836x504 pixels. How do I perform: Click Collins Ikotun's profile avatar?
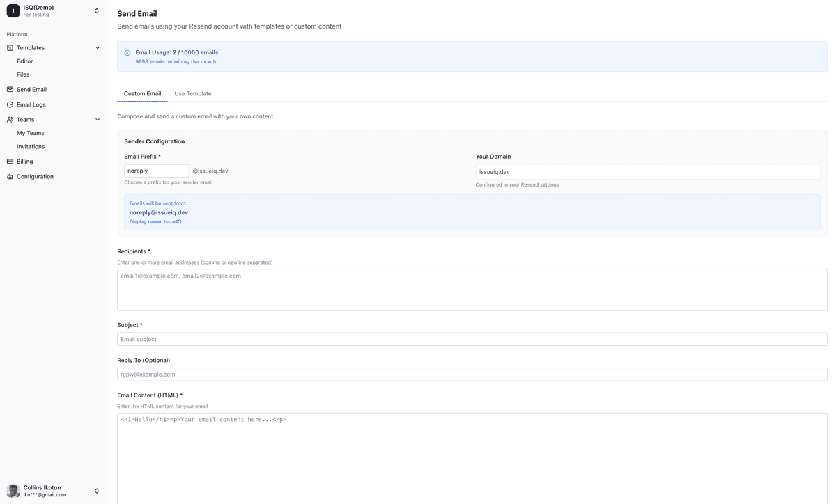pos(13,490)
